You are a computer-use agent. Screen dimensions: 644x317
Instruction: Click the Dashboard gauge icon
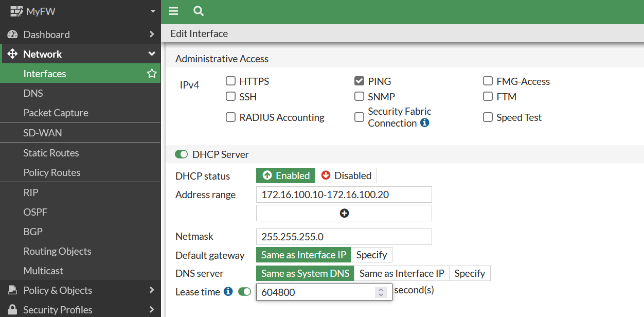tap(12, 34)
